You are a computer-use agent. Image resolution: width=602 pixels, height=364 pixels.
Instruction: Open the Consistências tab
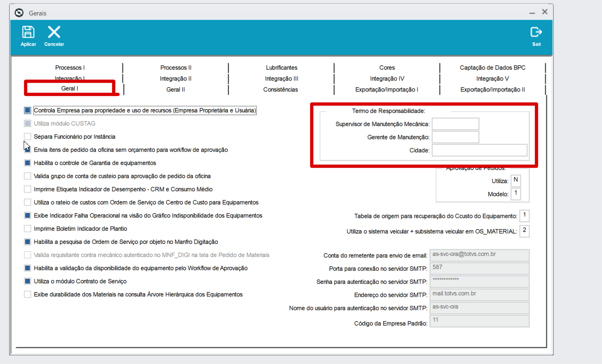point(281,89)
